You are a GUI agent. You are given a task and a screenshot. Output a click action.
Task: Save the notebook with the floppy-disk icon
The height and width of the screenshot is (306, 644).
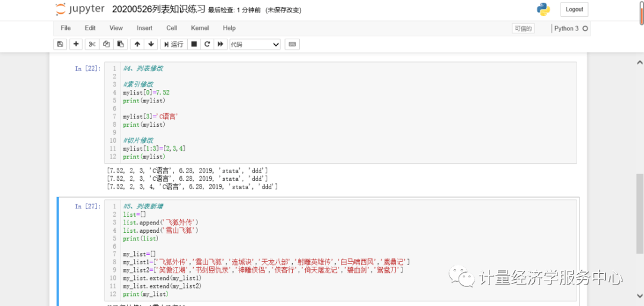click(x=60, y=44)
